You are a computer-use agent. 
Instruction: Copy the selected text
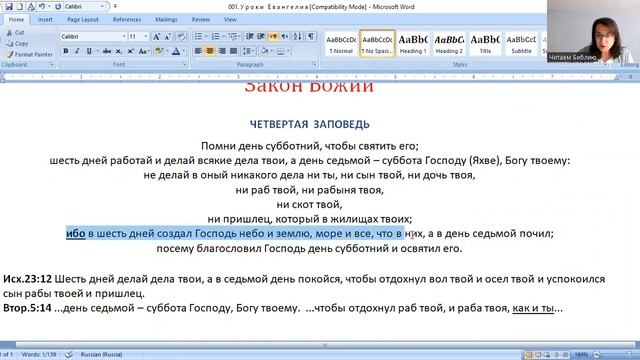17,43
